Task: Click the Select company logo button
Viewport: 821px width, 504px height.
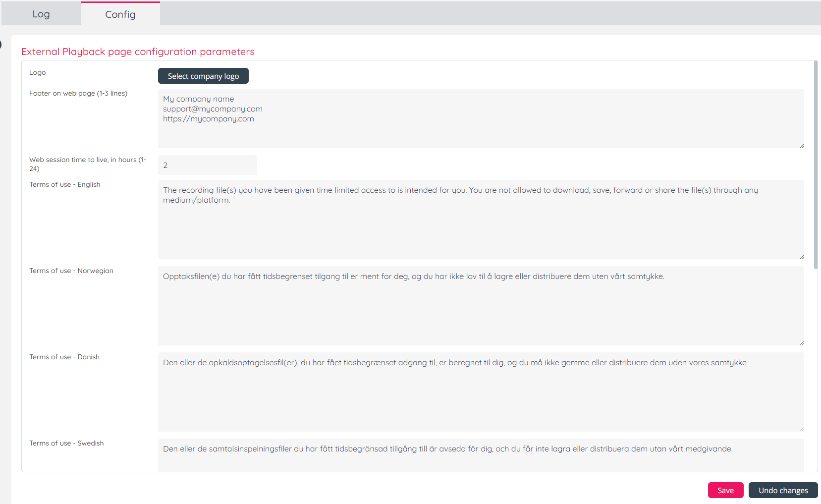Action: 203,76
